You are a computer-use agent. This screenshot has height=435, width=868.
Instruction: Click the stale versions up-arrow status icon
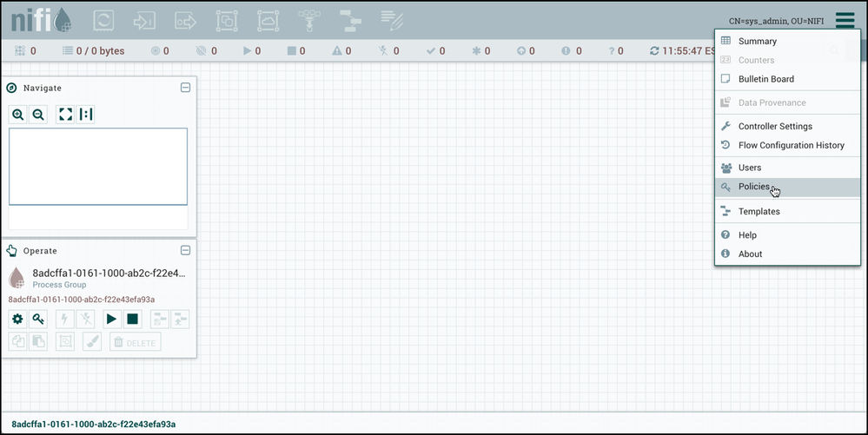[521, 51]
